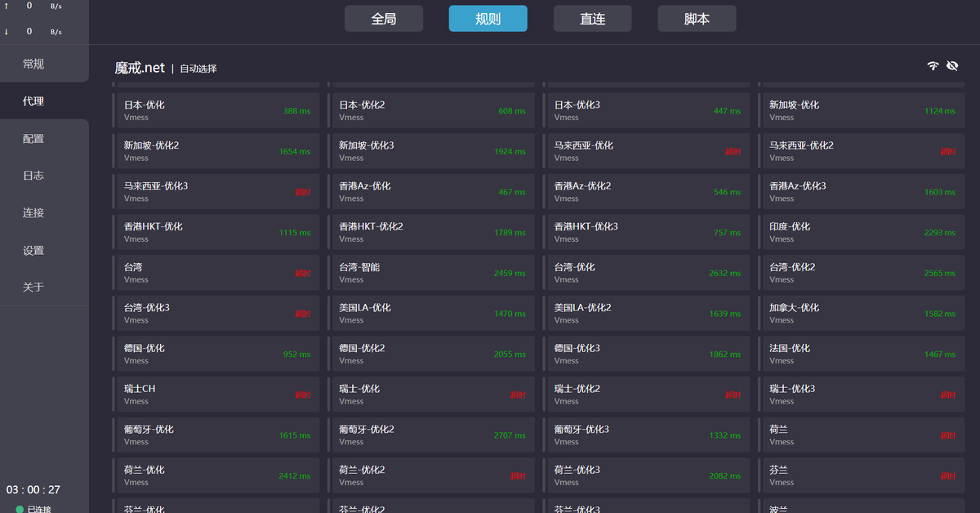980x513 pixels.
Task: Choose the 法国-优化 proxy node
Action: pos(861,354)
